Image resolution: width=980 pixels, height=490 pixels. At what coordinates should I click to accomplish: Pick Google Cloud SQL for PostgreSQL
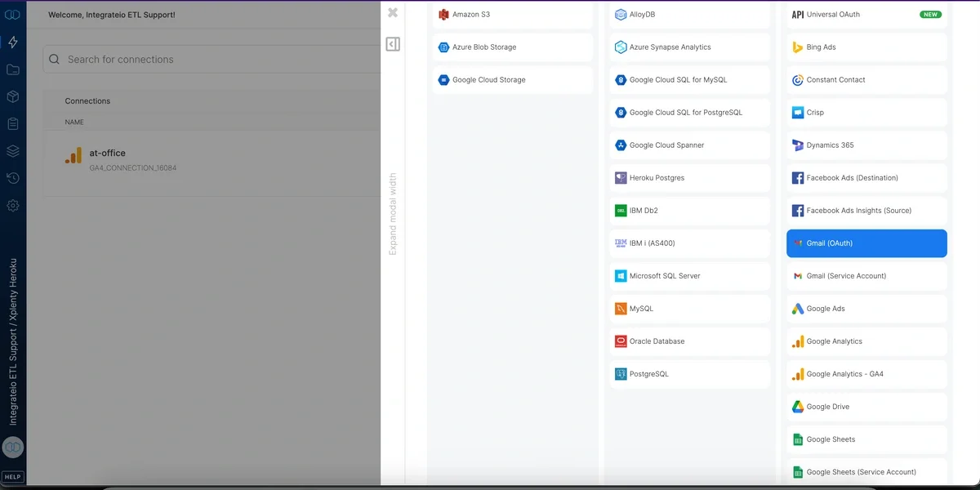690,113
